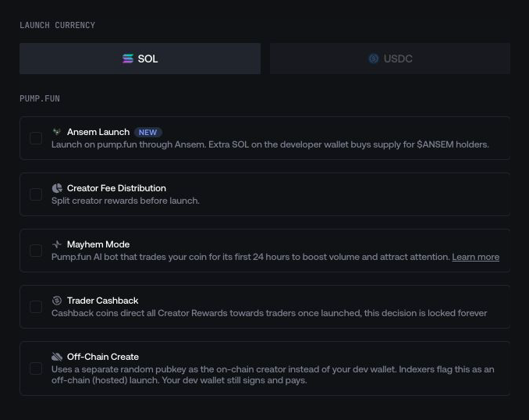Select SOL as launch currency
529x420 pixels.
click(x=140, y=59)
